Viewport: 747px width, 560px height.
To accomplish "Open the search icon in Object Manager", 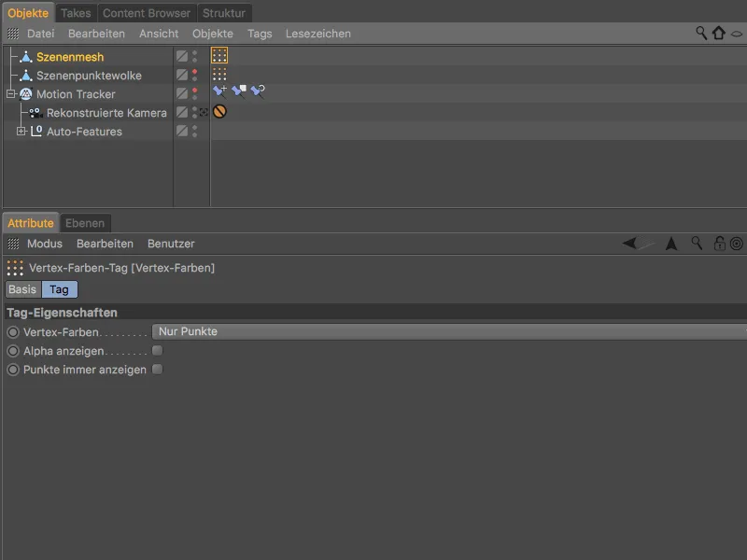I will click(x=701, y=33).
